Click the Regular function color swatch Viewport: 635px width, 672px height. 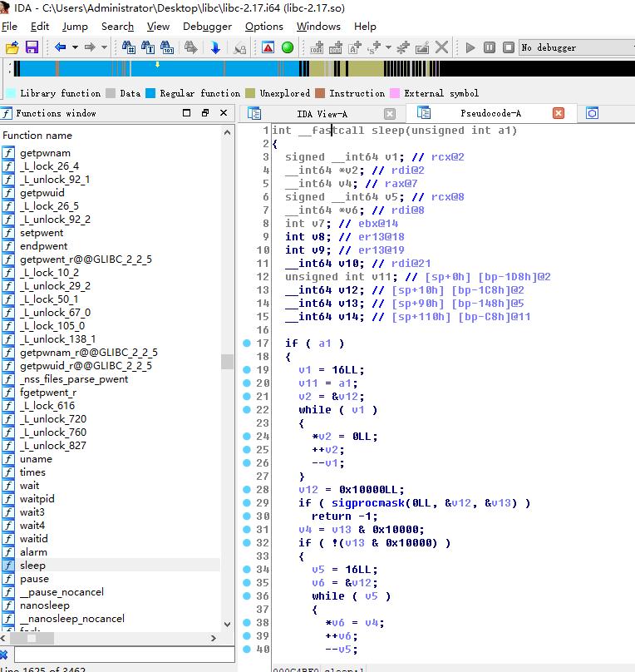[151, 93]
